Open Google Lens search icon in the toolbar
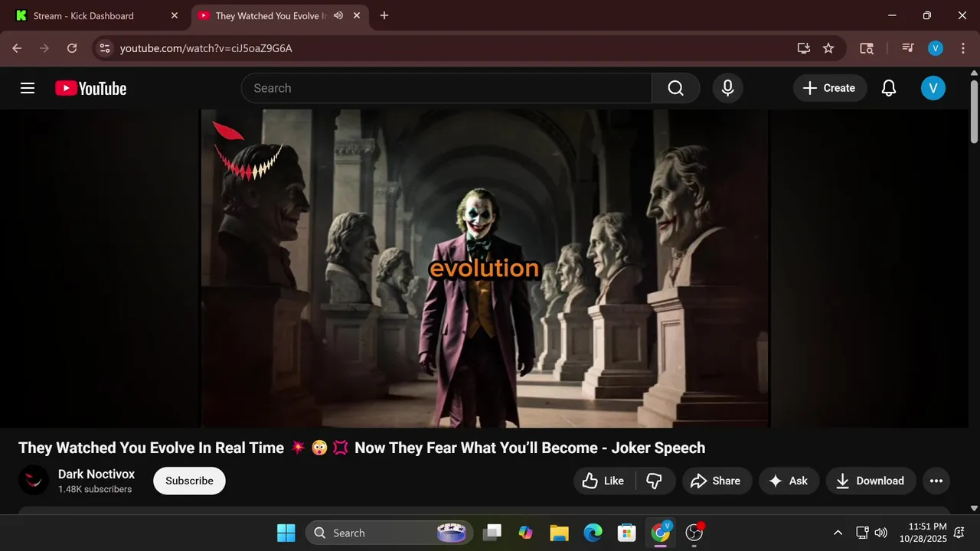980x551 pixels. point(867,48)
